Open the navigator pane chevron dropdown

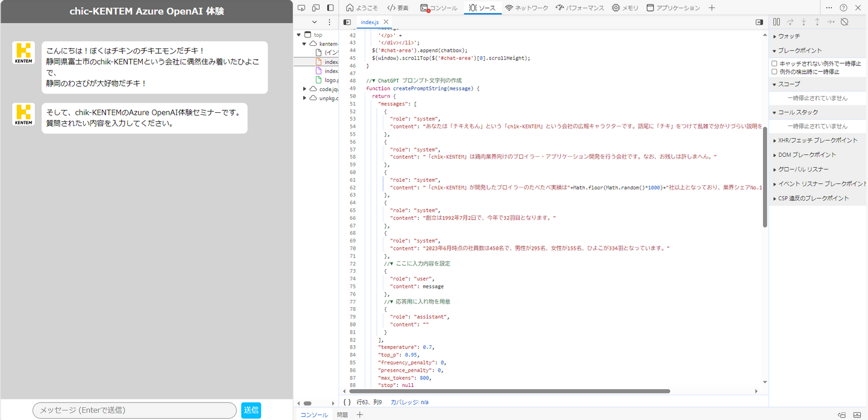[314, 22]
